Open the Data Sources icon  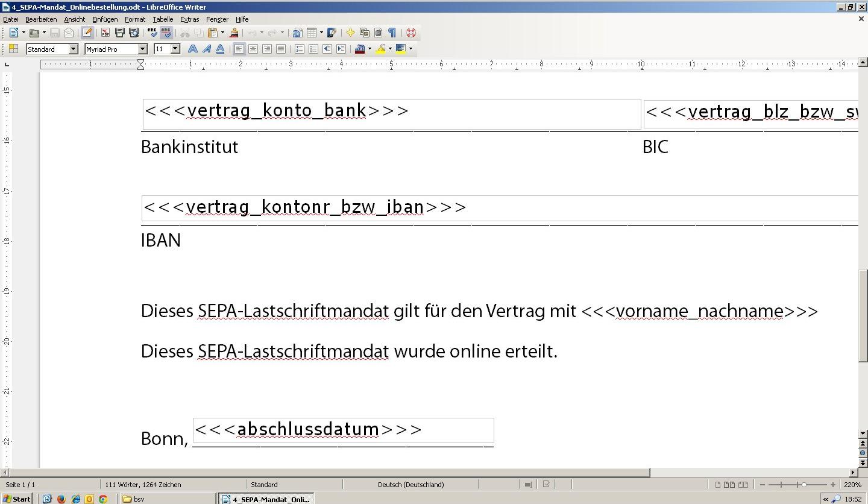378,33
